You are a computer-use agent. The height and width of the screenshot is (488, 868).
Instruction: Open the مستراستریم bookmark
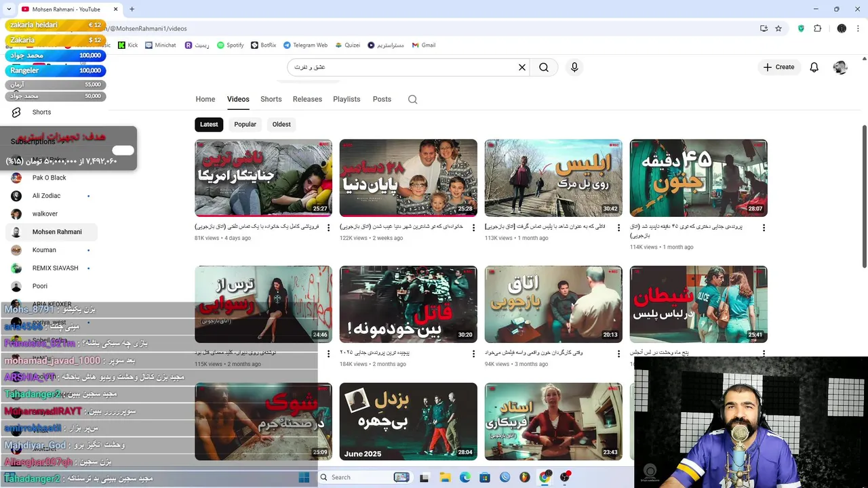point(386,45)
